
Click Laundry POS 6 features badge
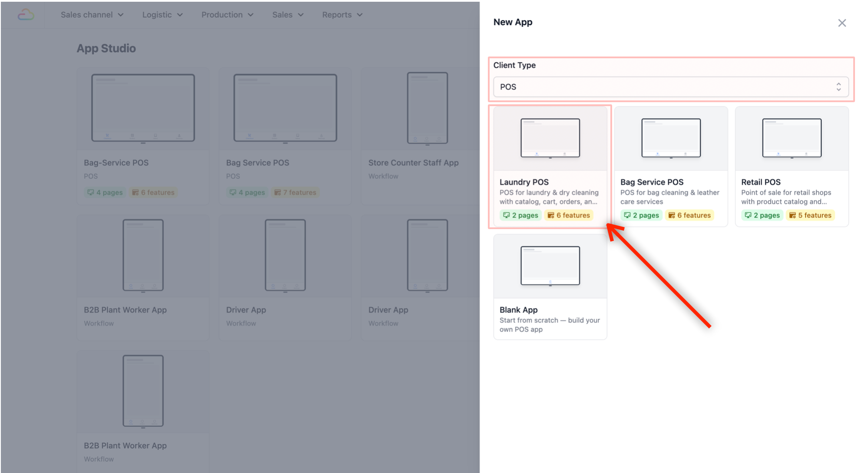point(569,215)
